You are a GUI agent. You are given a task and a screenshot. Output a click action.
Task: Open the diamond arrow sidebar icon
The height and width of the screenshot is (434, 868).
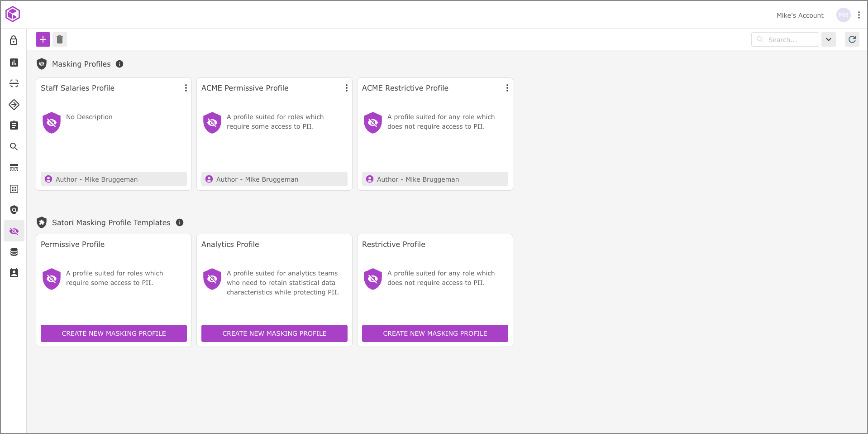(x=14, y=105)
